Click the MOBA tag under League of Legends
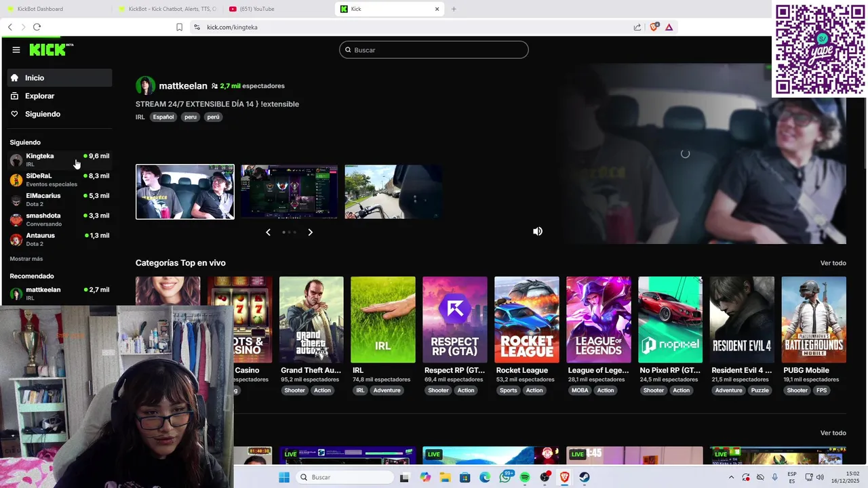This screenshot has height=488, width=868. point(580,390)
